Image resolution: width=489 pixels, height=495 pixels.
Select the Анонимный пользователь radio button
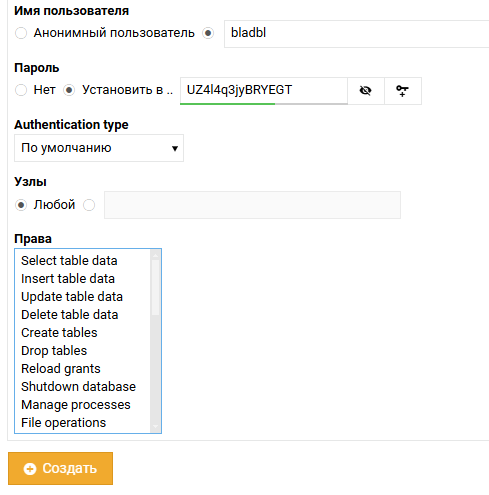[21, 33]
